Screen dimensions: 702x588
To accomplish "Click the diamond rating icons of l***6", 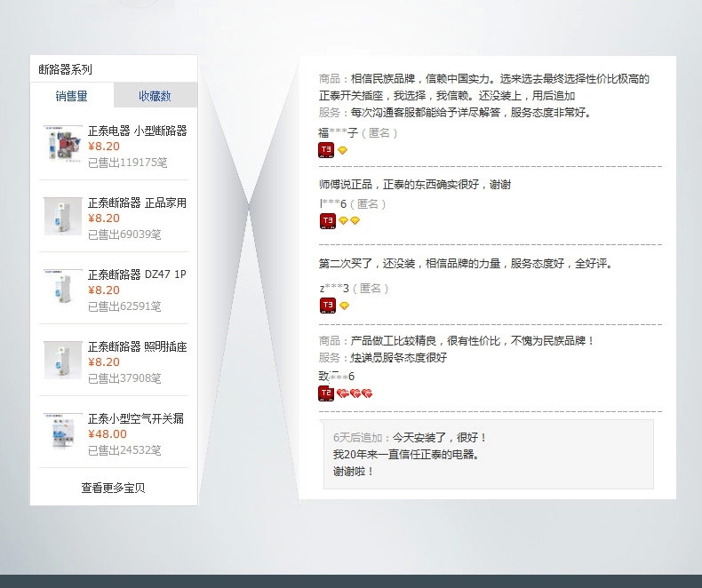I will tap(349, 220).
